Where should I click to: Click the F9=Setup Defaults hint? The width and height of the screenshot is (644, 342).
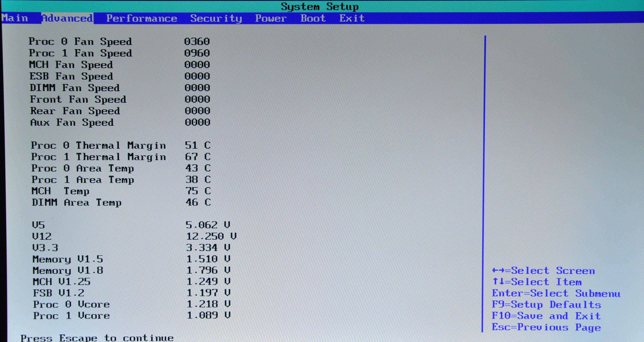[546, 305]
